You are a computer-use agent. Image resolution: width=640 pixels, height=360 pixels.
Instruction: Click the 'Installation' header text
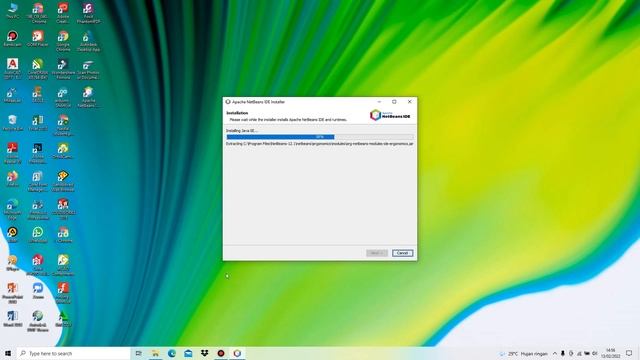pyautogui.click(x=237, y=113)
